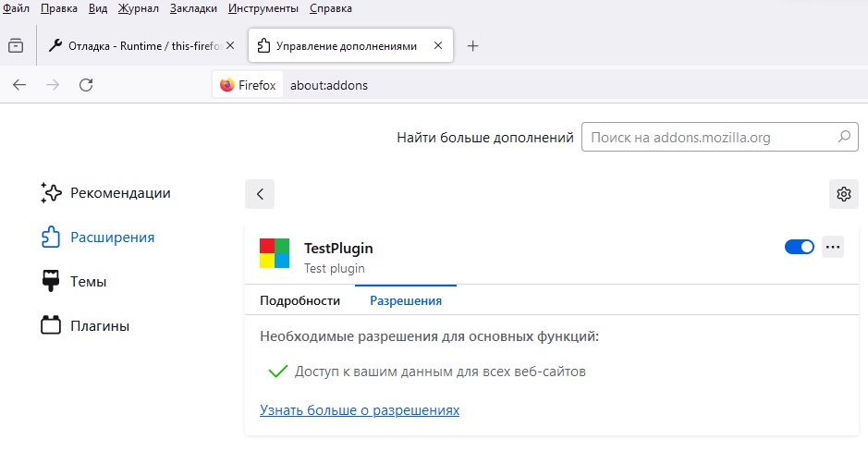Screen dimensions: 868x451
Task: Open the Инструменты menu
Action: (263, 8)
